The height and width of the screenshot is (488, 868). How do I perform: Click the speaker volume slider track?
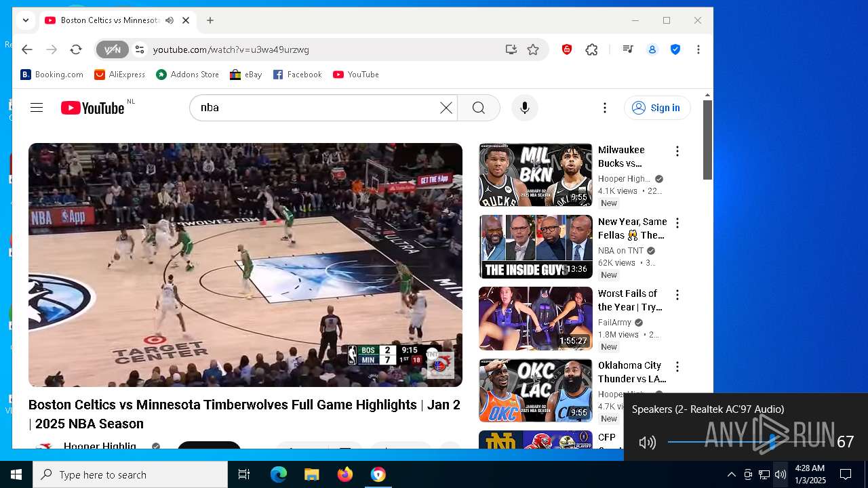pos(748,442)
